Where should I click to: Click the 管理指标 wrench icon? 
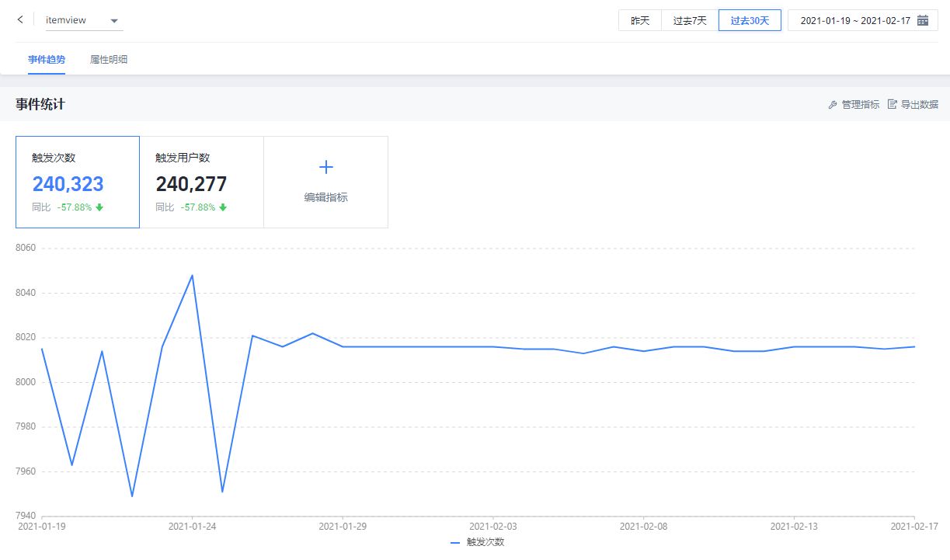(x=833, y=105)
